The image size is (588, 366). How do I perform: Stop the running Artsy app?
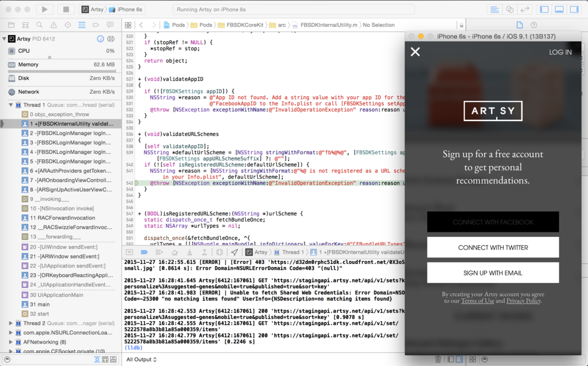tap(66, 9)
